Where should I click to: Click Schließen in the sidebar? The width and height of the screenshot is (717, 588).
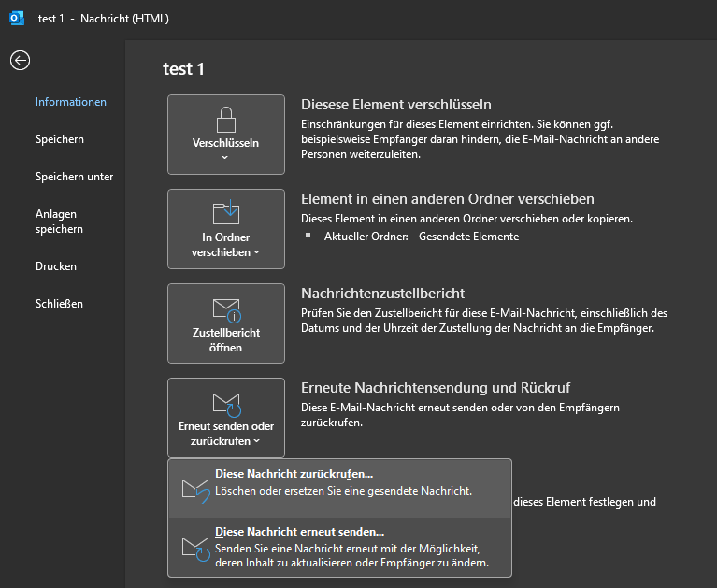coord(59,304)
